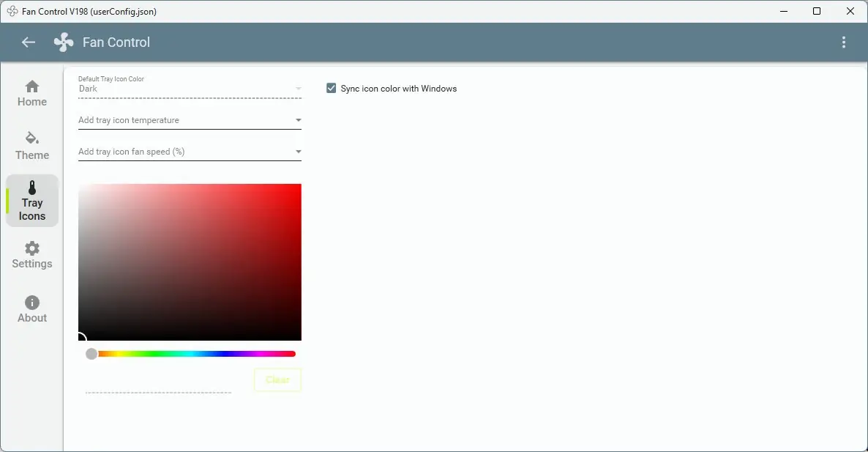Select the Tray Icons section
868x452 pixels.
coord(32,201)
